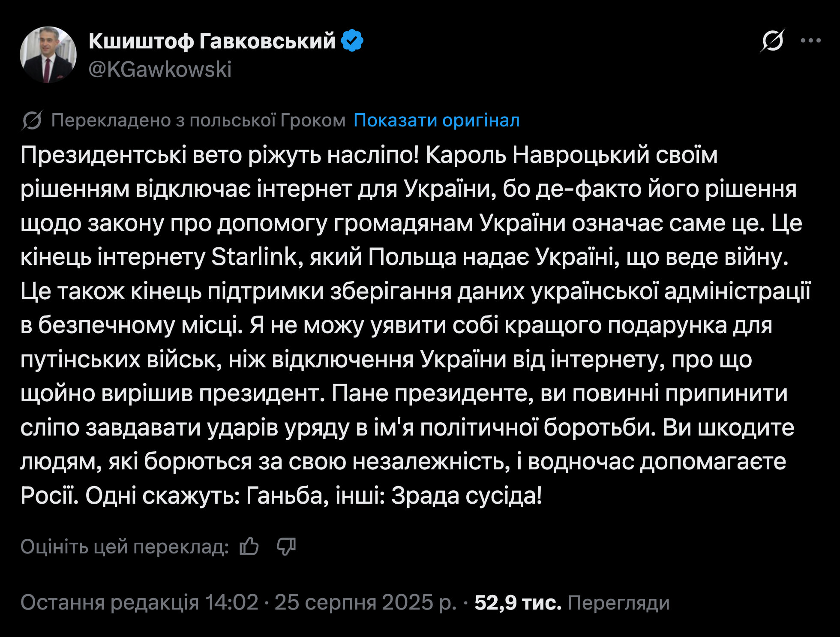
Task: Click the post time '14:02'
Action: (x=231, y=602)
